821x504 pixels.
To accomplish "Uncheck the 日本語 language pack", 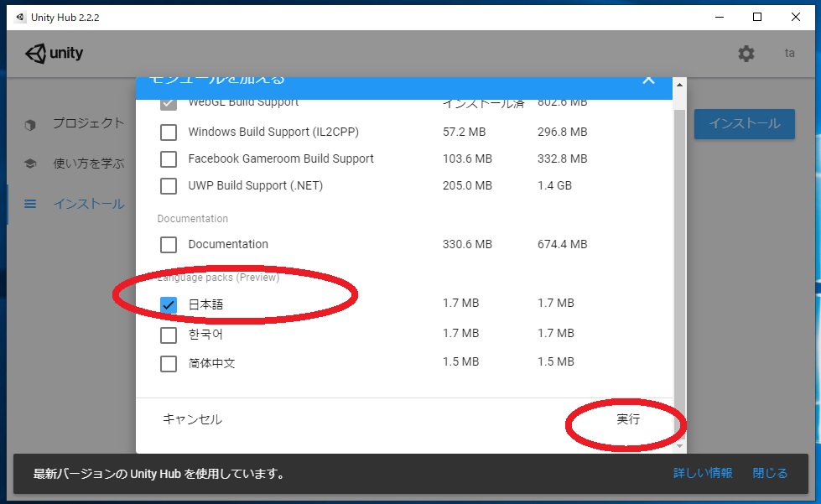I will click(168, 304).
